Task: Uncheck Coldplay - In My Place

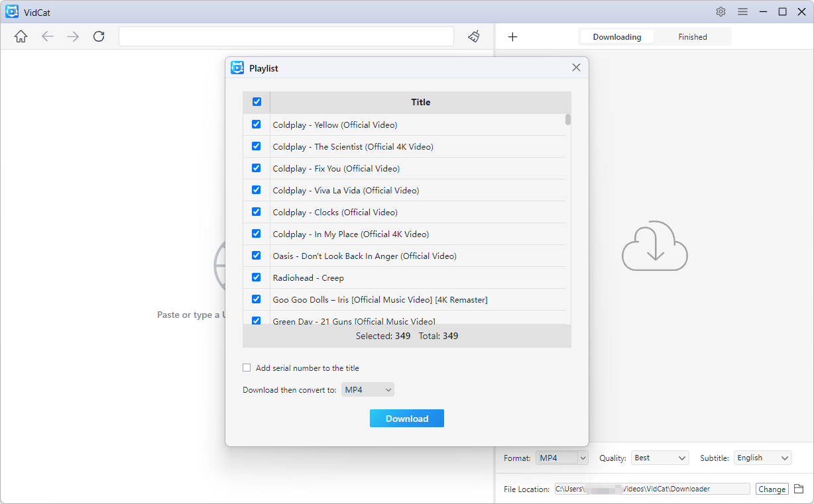Action: point(257,233)
